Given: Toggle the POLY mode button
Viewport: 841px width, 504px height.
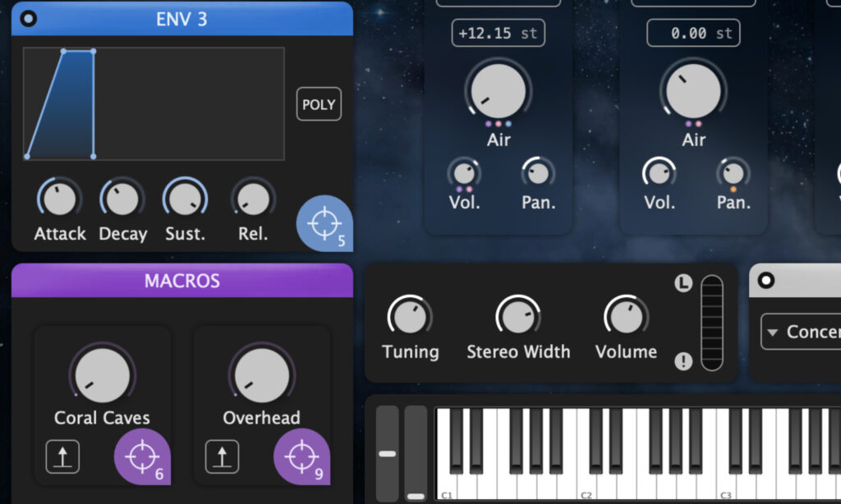Looking at the screenshot, I should coord(319,104).
